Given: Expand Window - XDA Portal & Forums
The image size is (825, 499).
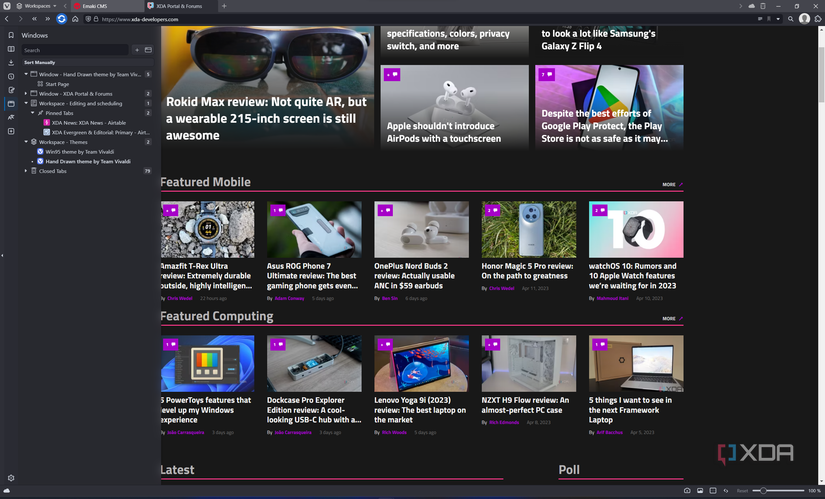Looking at the screenshot, I should tap(26, 94).
